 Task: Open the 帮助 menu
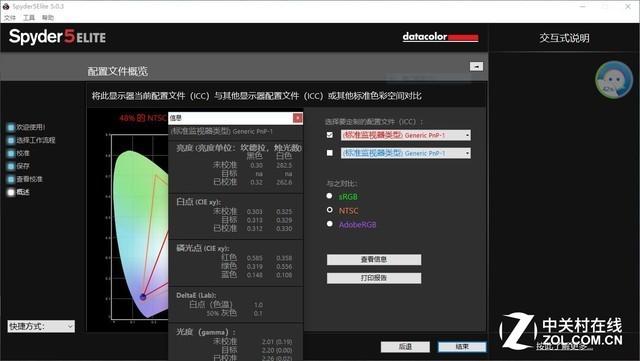48,18
